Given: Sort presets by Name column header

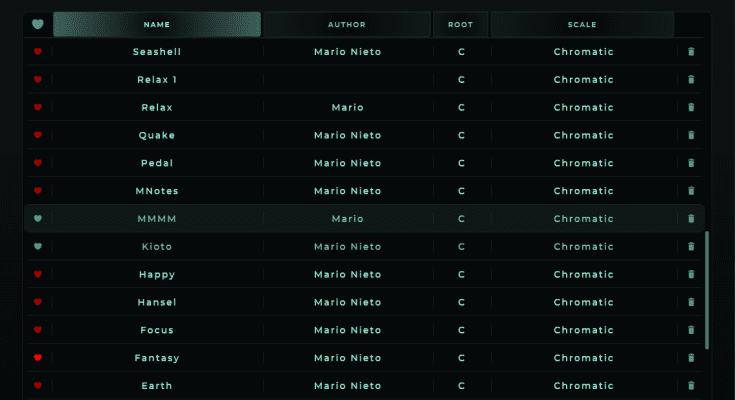Looking at the screenshot, I should click(x=157, y=24).
